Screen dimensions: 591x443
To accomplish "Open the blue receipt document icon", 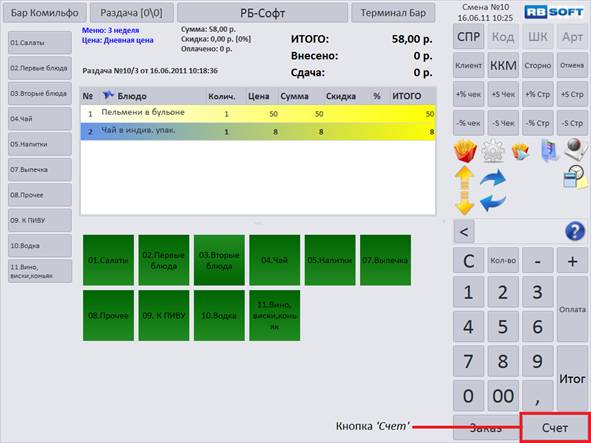I will [x=549, y=151].
